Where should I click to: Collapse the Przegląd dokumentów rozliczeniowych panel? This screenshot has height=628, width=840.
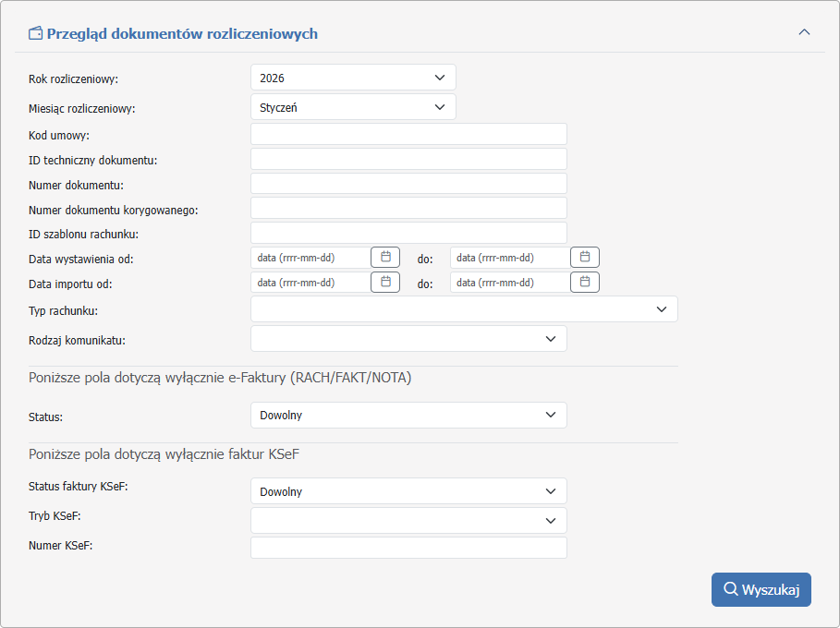point(804,32)
